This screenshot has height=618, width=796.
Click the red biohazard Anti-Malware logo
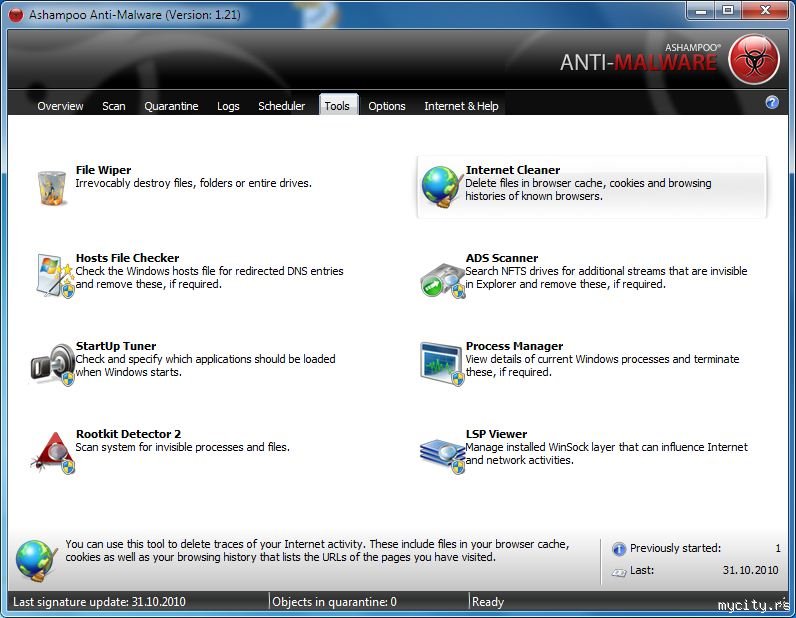click(x=754, y=59)
